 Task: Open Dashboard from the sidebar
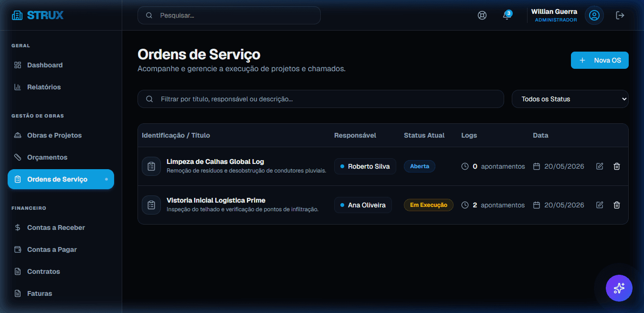tap(61, 65)
